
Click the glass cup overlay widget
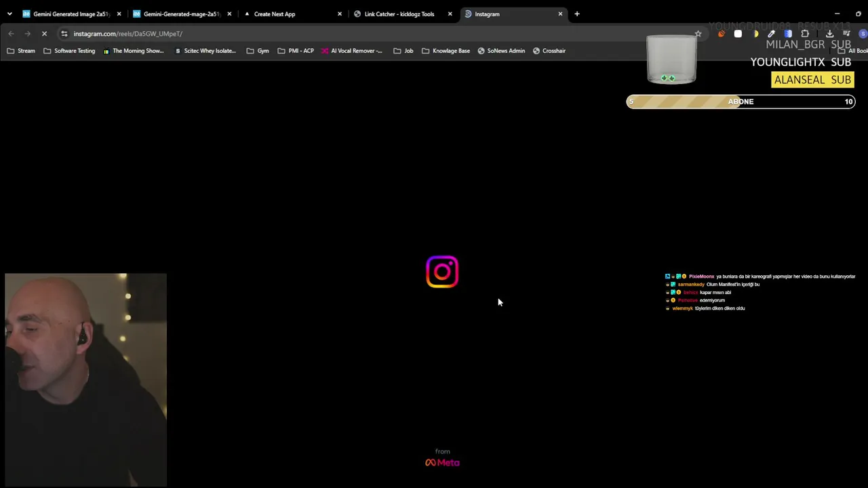tap(671, 60)
